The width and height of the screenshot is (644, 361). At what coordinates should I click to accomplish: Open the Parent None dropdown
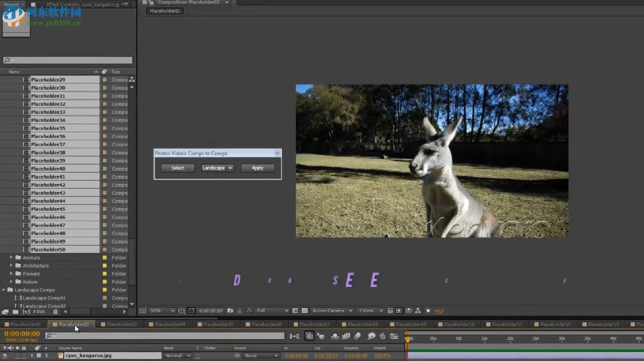pos(261,356)
